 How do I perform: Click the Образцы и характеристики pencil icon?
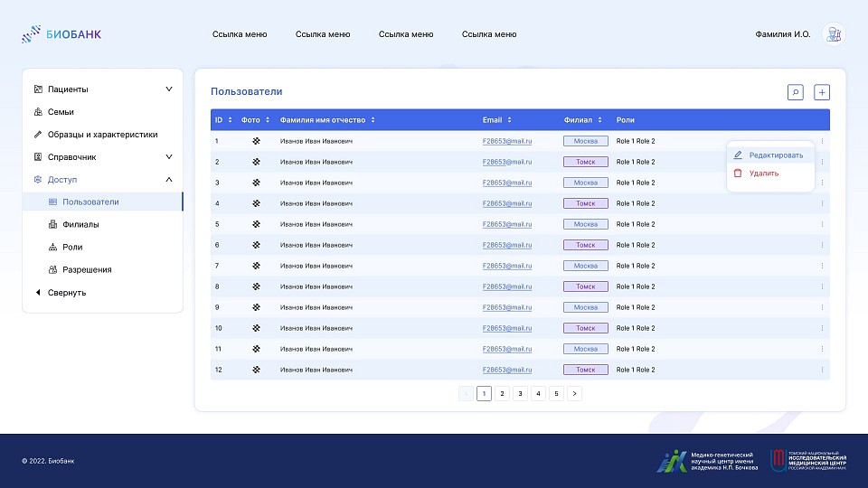click(x=38, y=135)
